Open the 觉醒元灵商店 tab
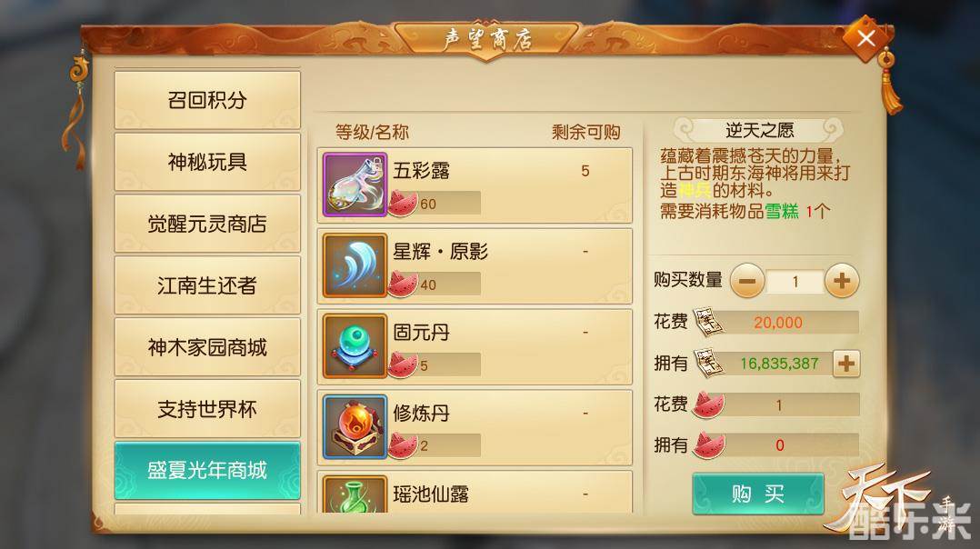This screenshot has width=980, height=549. 207,224
